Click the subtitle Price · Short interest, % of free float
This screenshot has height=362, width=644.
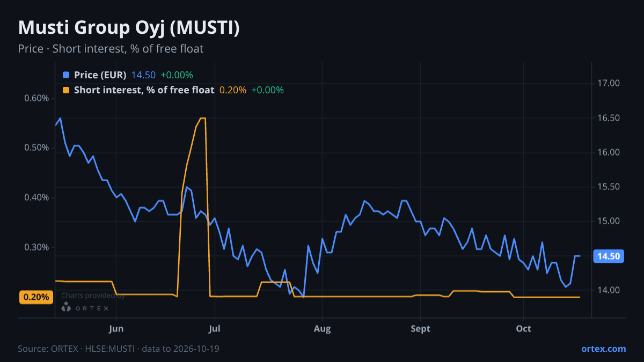pyautogui.click(x=111, y=49)
